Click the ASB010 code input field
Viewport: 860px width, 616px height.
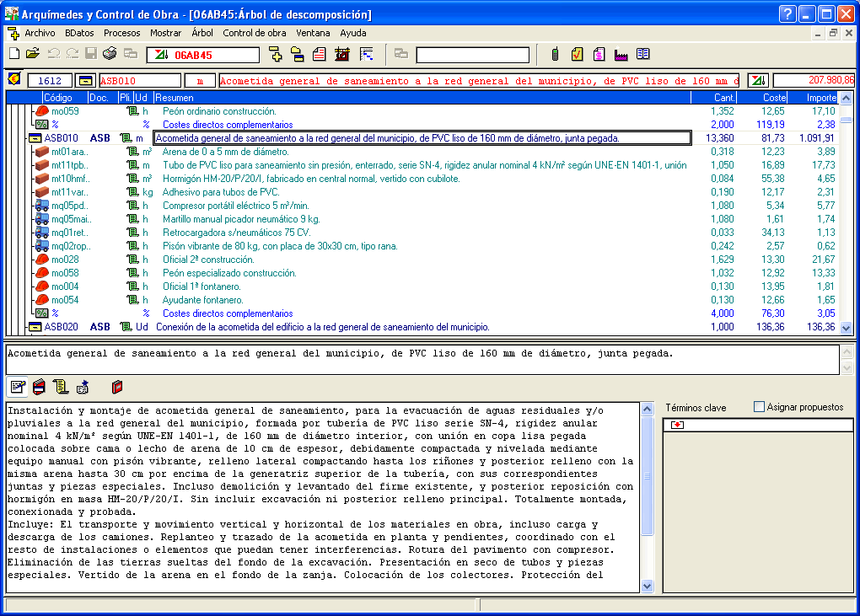tap(140, 81)
